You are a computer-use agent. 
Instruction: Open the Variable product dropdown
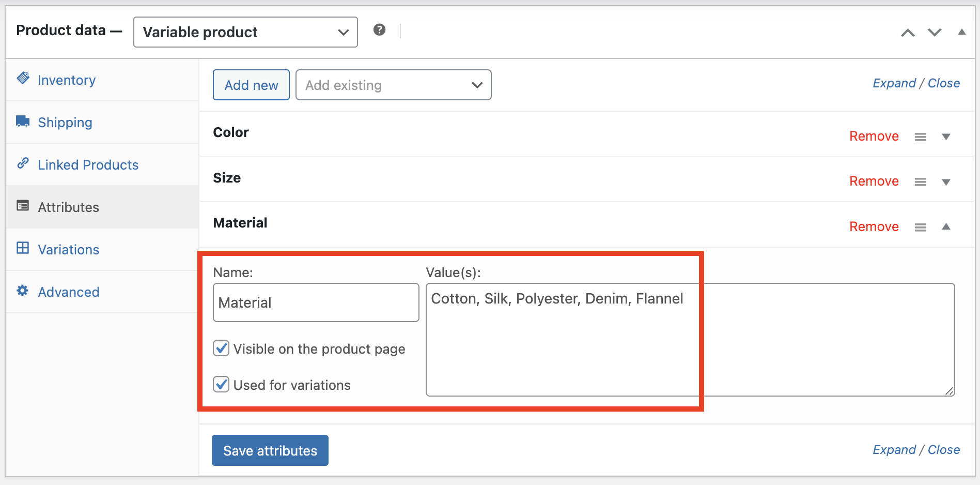click(x=245, y=32)
